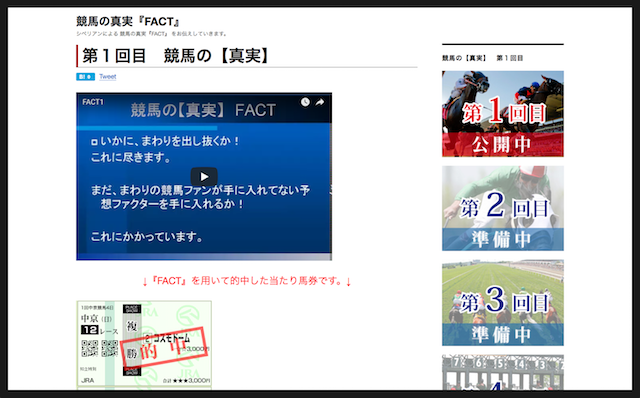Click the blue bookmark button beside Tweet
Image resolution: width=640 pixels, height=398 pixels.
(x=85, y=77)
